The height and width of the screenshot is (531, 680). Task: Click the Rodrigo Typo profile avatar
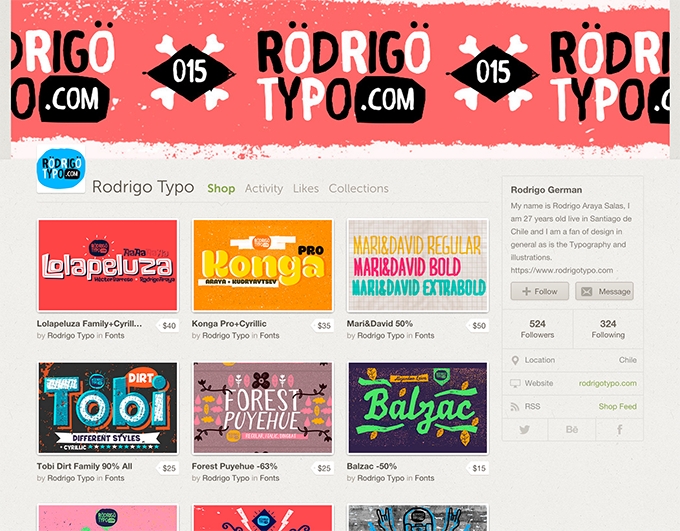(x=61, y=169)
